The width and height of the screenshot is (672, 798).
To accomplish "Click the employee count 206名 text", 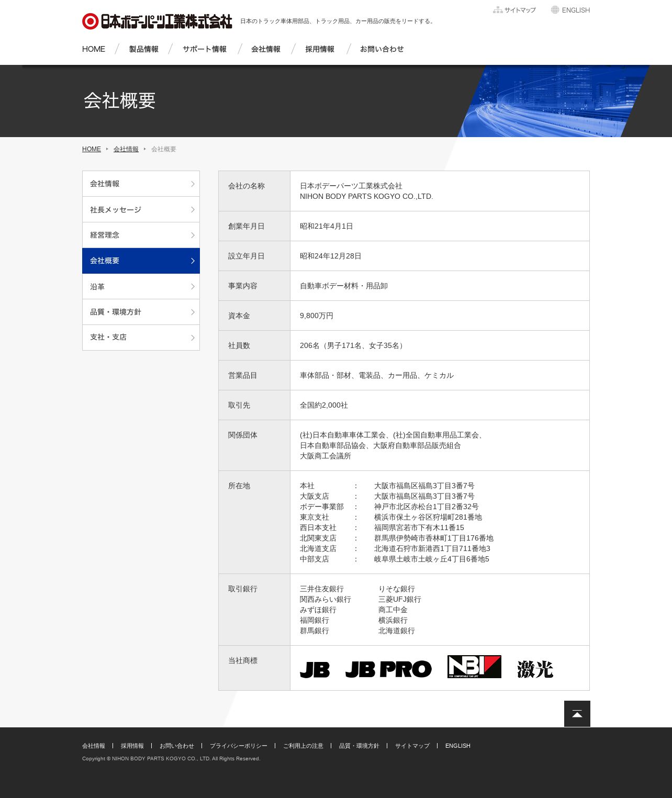I will [x=353, y=345].
